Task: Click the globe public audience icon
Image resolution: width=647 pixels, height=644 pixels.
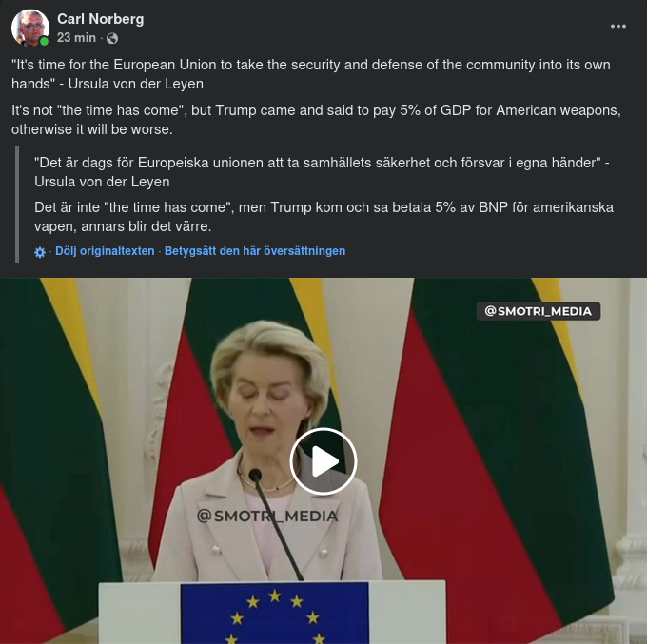Action: click(x=112, y=38)
